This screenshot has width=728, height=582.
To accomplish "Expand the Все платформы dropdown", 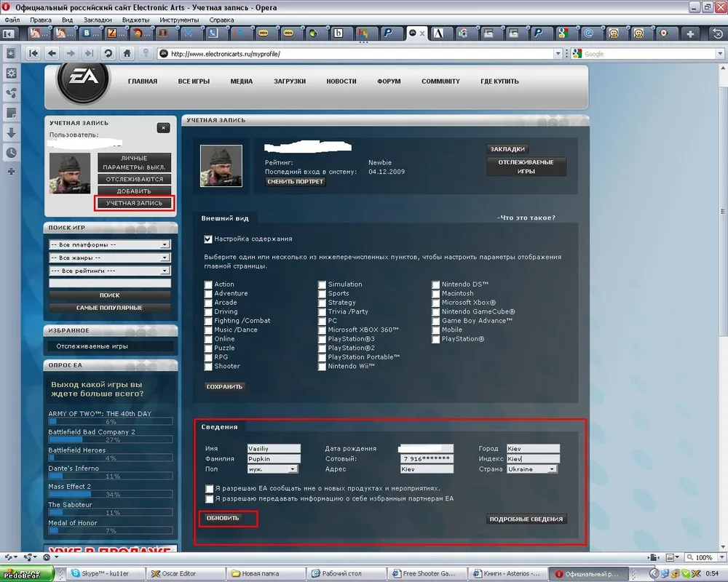I will tap(109, 245).
